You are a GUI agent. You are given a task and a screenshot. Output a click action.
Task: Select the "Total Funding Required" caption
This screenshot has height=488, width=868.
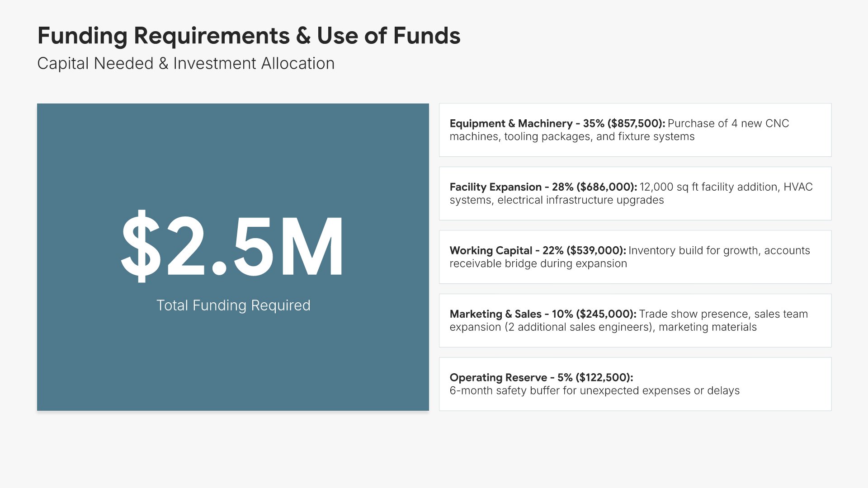coord(233,305)
